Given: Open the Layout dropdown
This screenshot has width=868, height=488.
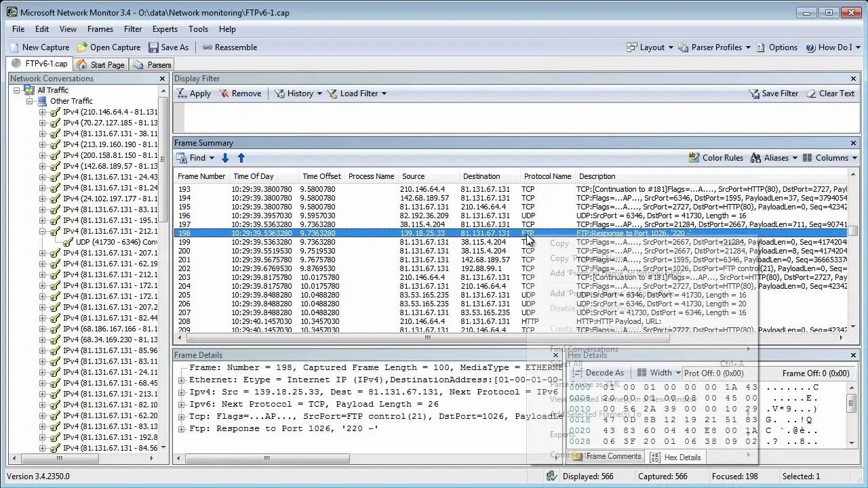Looking at the screenshot, I should point(650,47).
